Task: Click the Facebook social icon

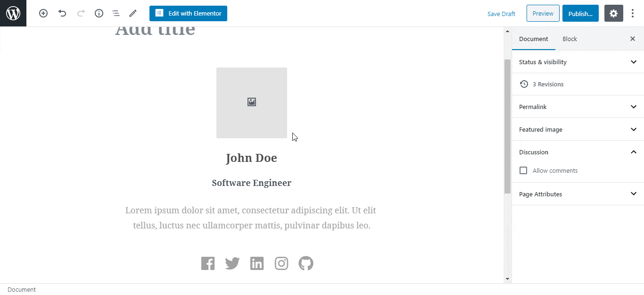Action: tap(208, 263)
